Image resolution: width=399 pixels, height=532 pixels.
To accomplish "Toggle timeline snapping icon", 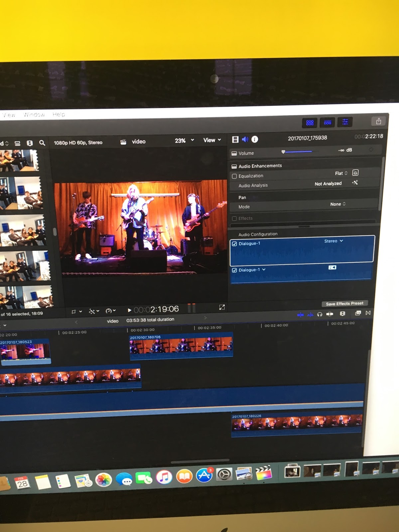I will [330, 314].
